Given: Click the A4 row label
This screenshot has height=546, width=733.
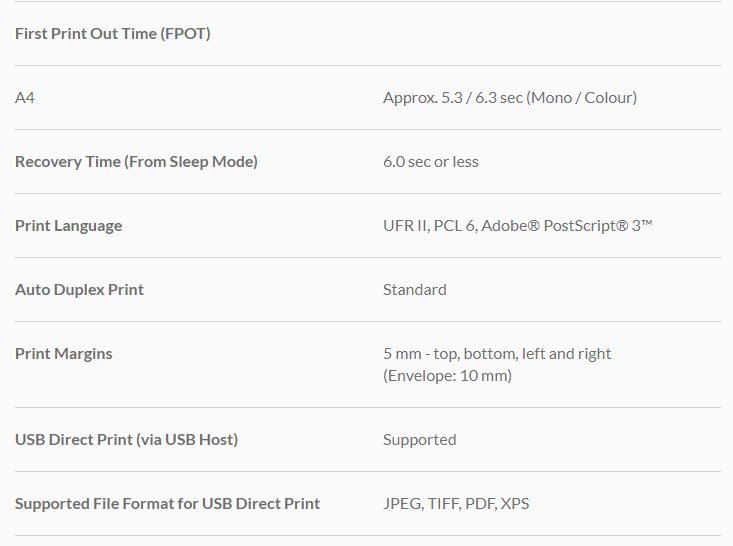Looking at the screenshot, I should (x=25, y=98).
